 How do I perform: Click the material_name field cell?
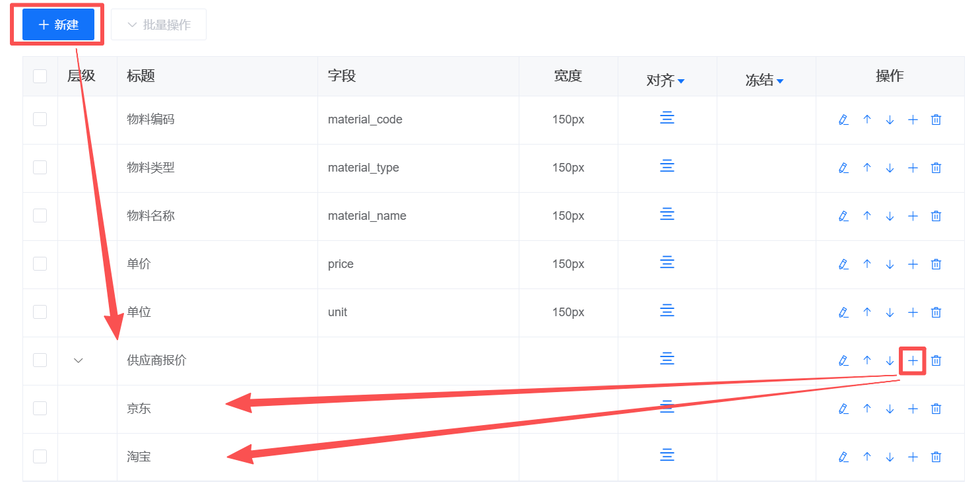(367, 216)
